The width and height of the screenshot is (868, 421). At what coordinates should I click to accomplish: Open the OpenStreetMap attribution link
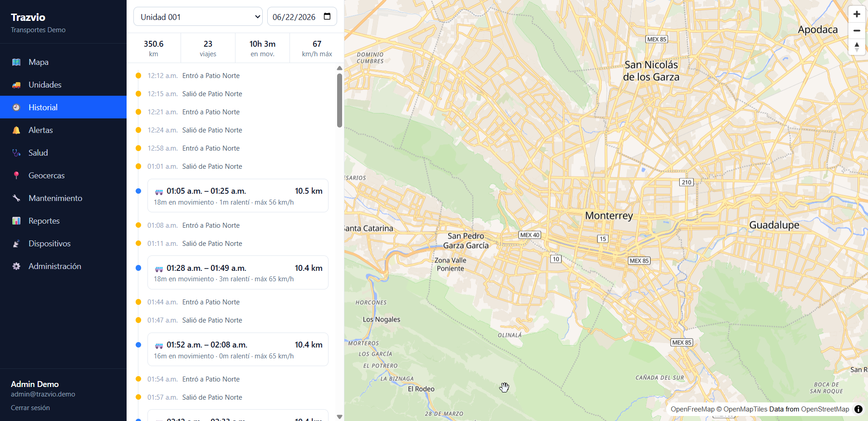pyautogui.click(x=825, y=409)
